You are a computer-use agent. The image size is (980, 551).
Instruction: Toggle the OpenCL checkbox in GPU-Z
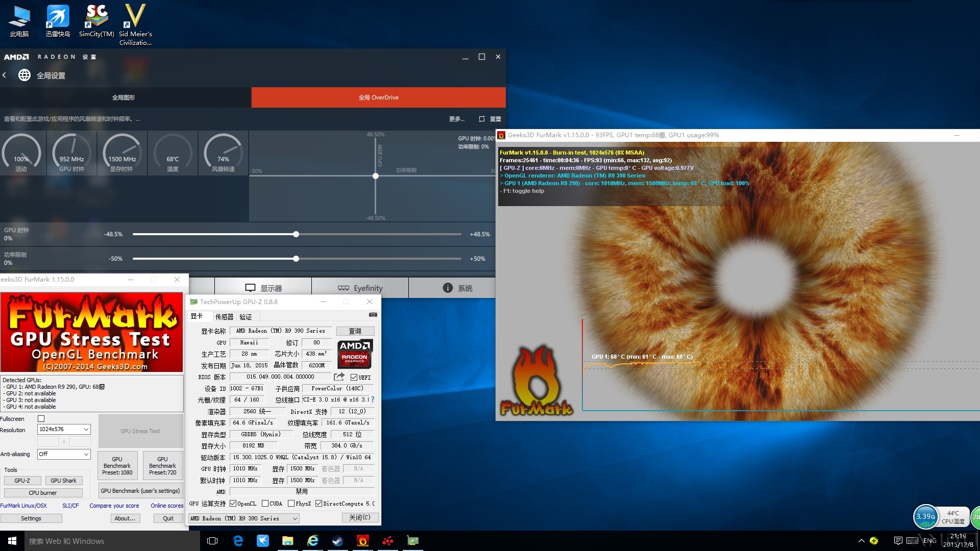pyautogui.click(x=233, y=504)
